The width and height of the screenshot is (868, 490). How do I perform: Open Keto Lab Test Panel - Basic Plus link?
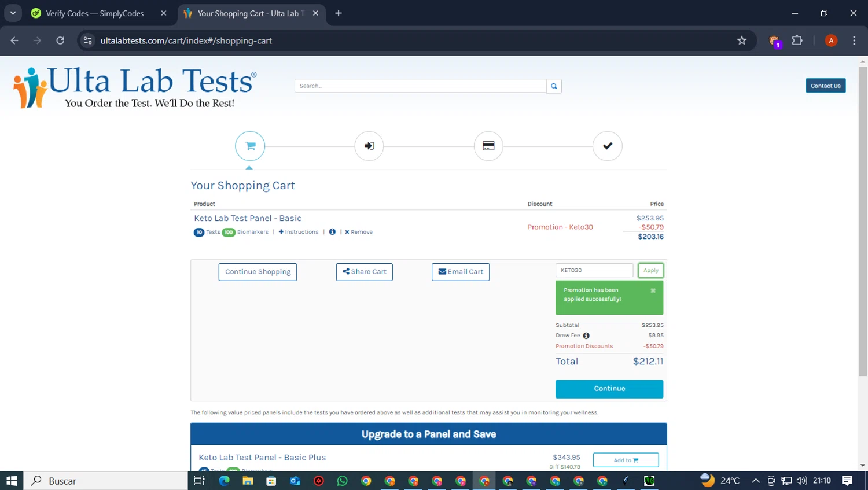tap(262, 458)
